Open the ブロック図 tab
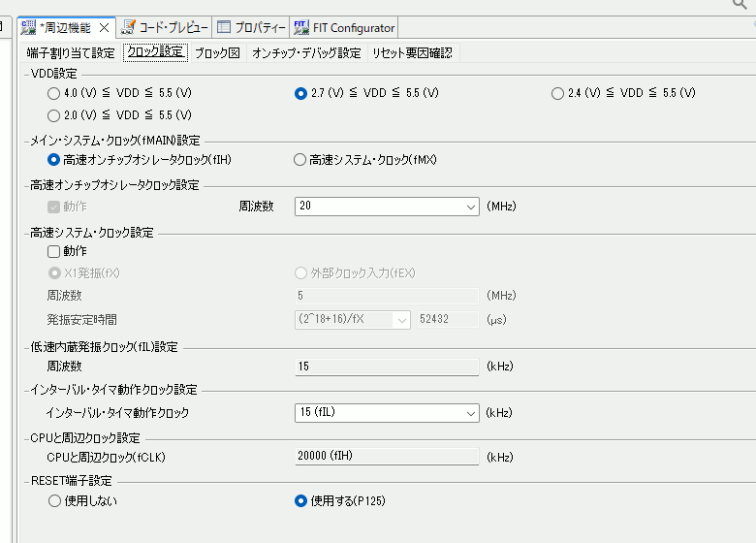 coord(217,52)
